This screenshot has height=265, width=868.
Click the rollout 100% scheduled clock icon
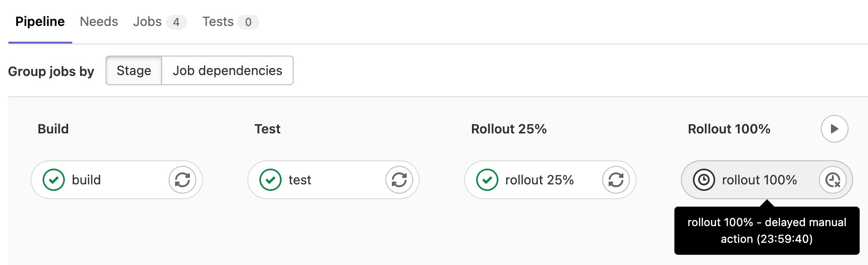click(704, 180)
